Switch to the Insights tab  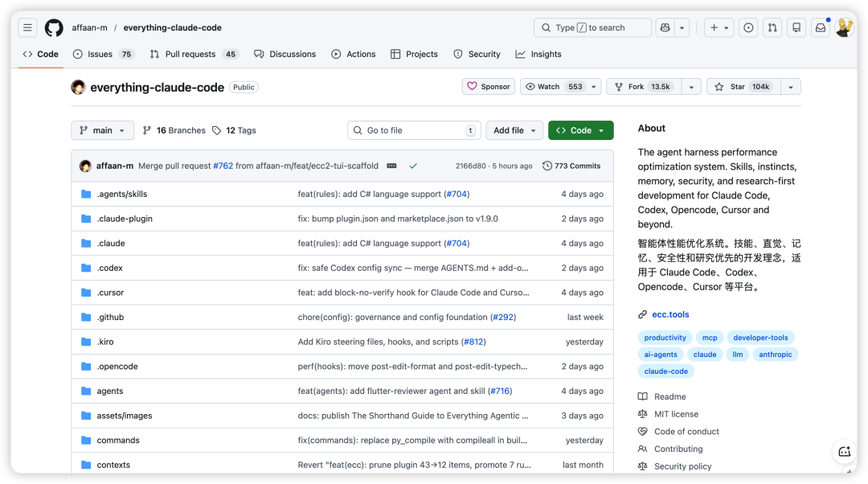click(538, 54)
